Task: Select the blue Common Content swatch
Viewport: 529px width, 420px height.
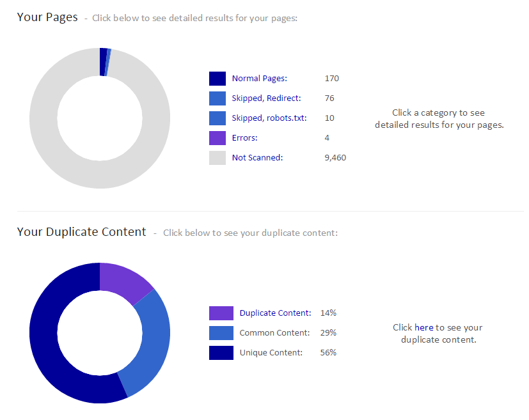Action: pyautogui.click(x=221, y=333)
